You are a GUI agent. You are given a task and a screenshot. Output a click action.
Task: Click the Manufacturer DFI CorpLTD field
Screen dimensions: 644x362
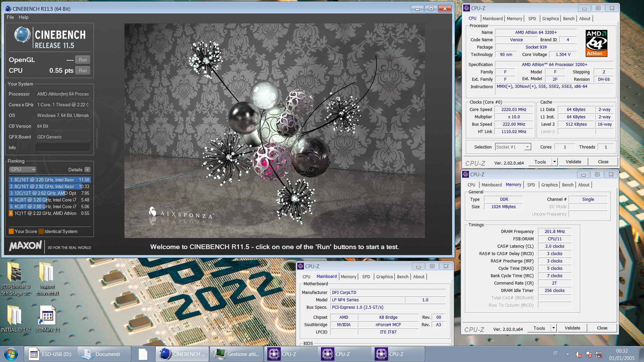(388, 293)
